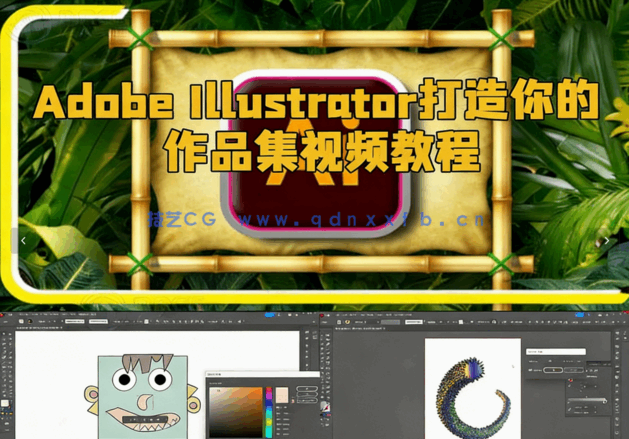This screenshot has height=439, width=629.
Task: Click the gradient slider bar in right window
Action: [586, 400]
